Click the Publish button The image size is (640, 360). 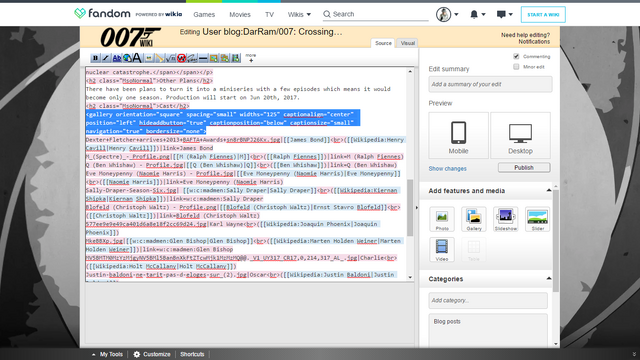(x=524, y=168)
